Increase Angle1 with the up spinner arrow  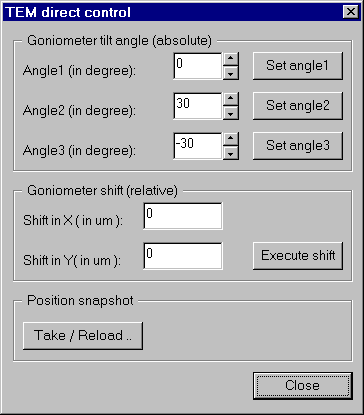(231, 59)
